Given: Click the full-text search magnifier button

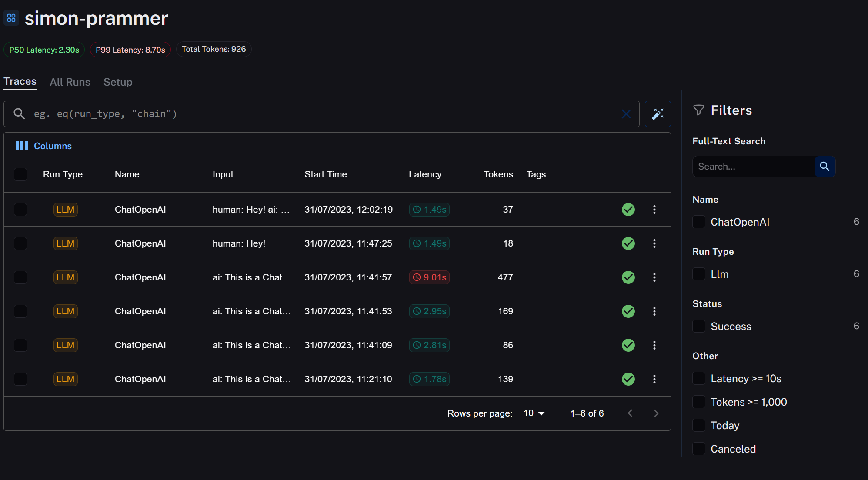Looking at the screenshot, I should tap(825, 167).
